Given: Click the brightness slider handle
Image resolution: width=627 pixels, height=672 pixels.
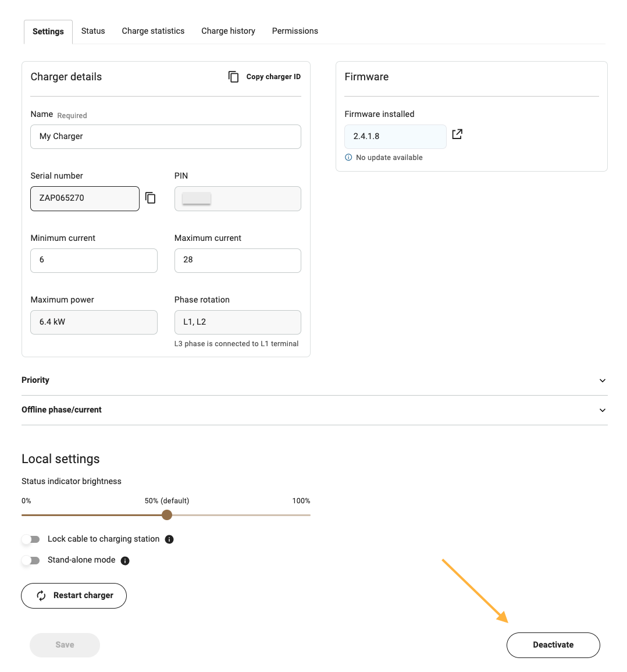Looking at the screenshot, I should (x=167, y=515).
